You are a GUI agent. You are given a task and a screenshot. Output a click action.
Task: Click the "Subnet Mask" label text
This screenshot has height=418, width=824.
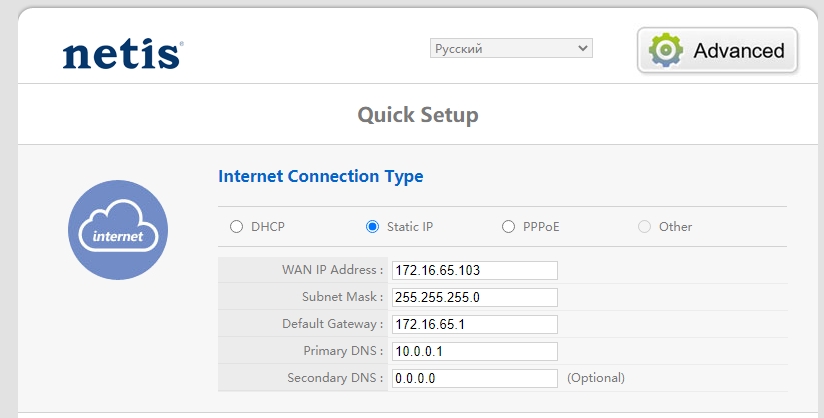click(x=342, y=297)
